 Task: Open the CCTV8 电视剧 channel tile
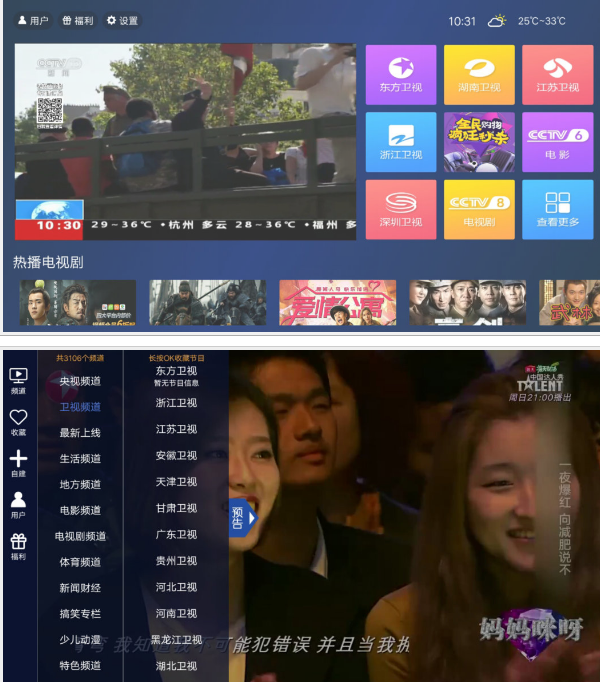(x=479, y=210)
